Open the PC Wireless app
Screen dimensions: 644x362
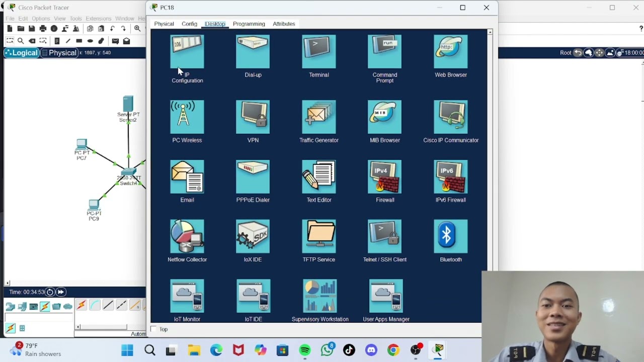coord(187,117)
